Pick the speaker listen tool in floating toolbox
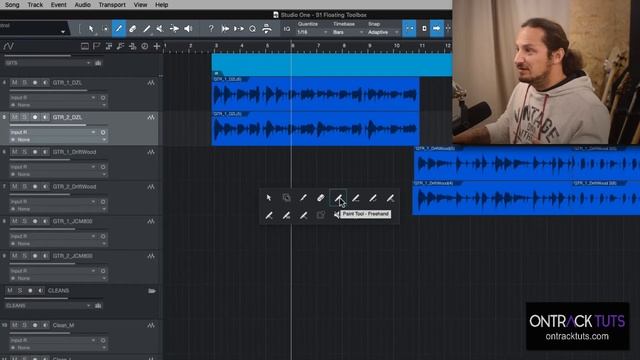This screenshot has height=360, width=640. (x=337, y=215)
